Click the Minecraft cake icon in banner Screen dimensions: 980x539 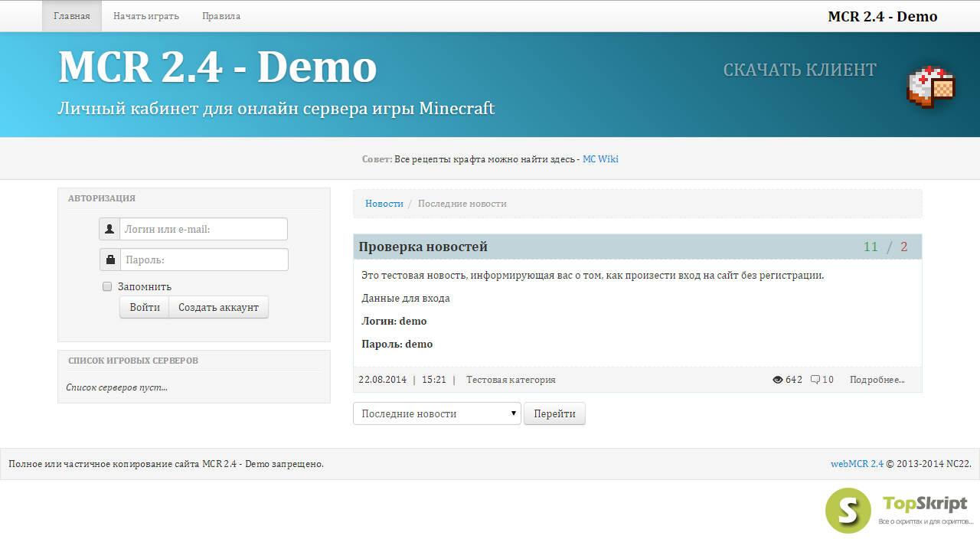tap(931, 87)
